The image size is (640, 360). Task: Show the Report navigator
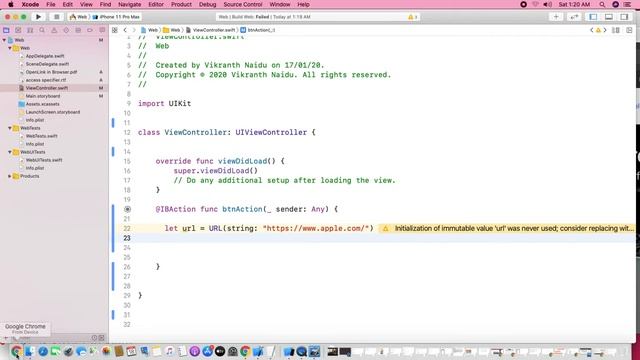point(102,30)
